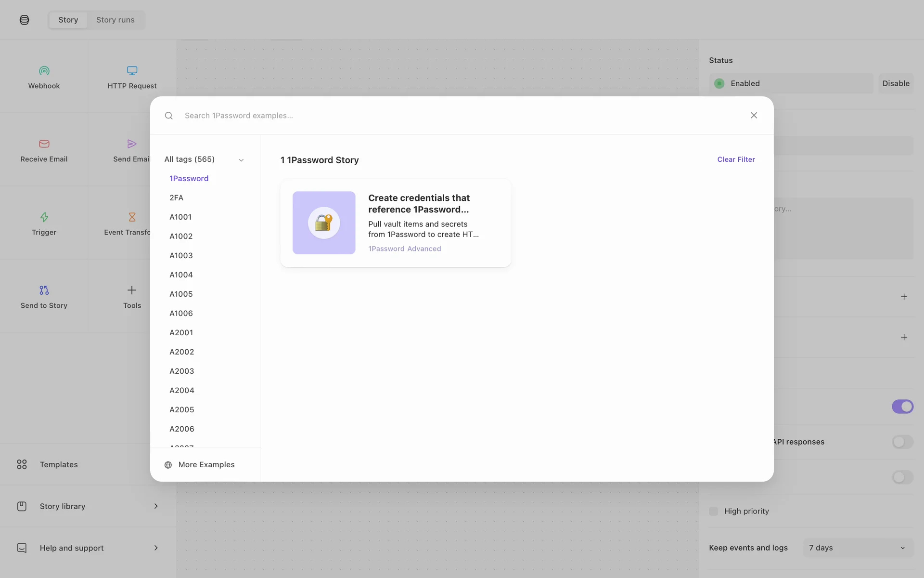Select the Webhook action icon

point(44,71)
